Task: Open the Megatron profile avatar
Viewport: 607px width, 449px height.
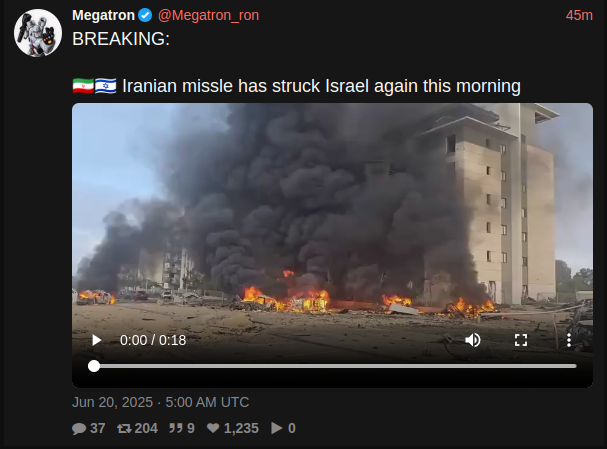Action: [x=38, y=33]
